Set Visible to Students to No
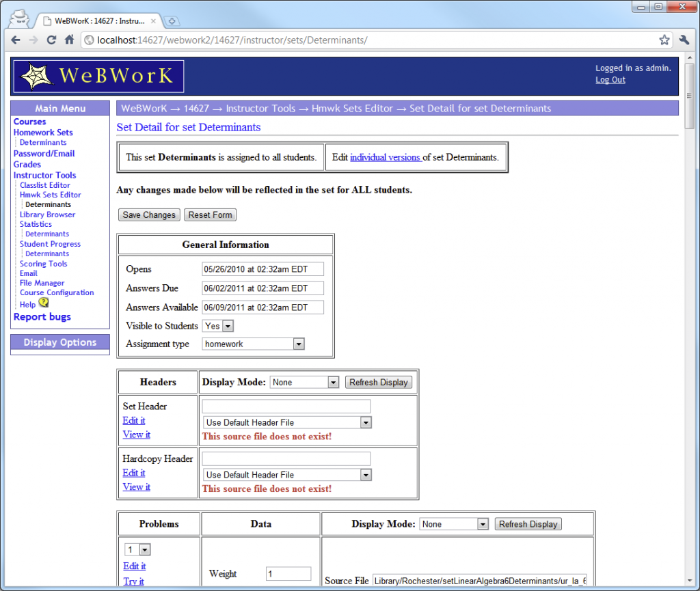Viewport: 700px width, 591px height. tap(227, 326)
